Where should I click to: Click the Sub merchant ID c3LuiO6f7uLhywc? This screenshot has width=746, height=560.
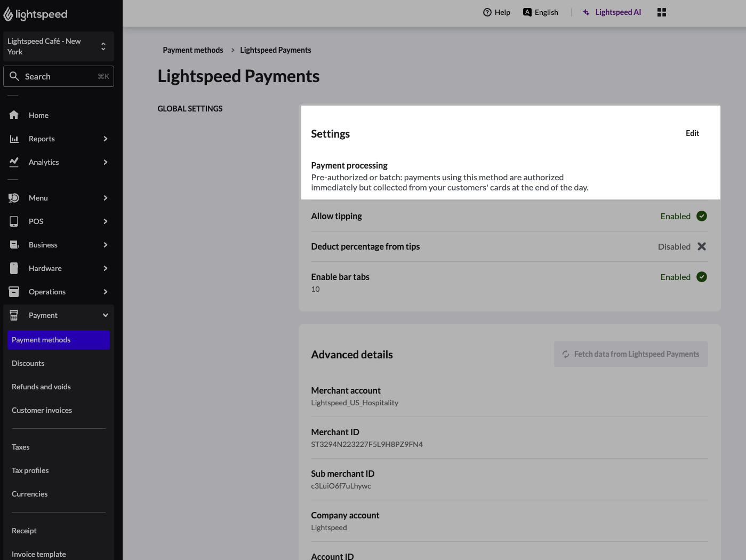click(x=341, y=486)
